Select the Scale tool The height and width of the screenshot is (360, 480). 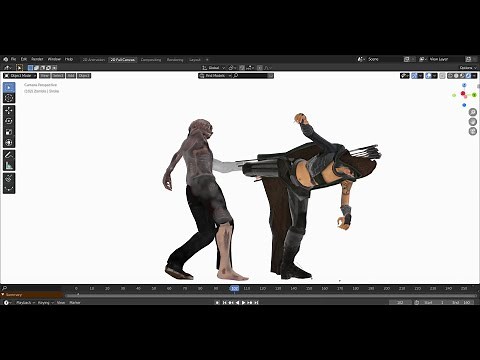coord(9,132)
